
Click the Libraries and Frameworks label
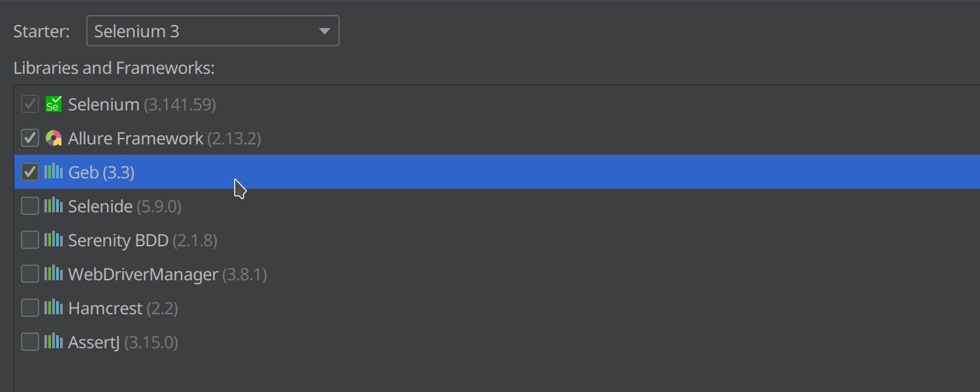(x=113, y=67)
